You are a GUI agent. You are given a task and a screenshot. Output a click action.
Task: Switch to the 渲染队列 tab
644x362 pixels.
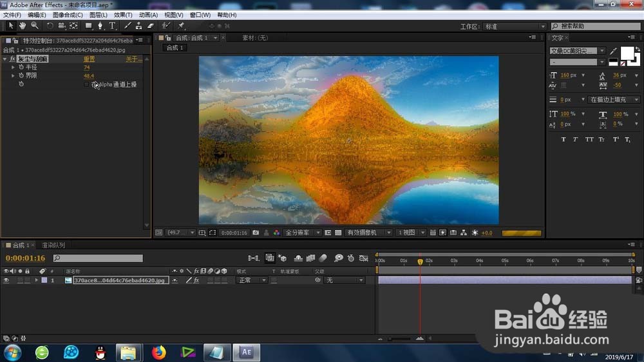tap(53, 245)
